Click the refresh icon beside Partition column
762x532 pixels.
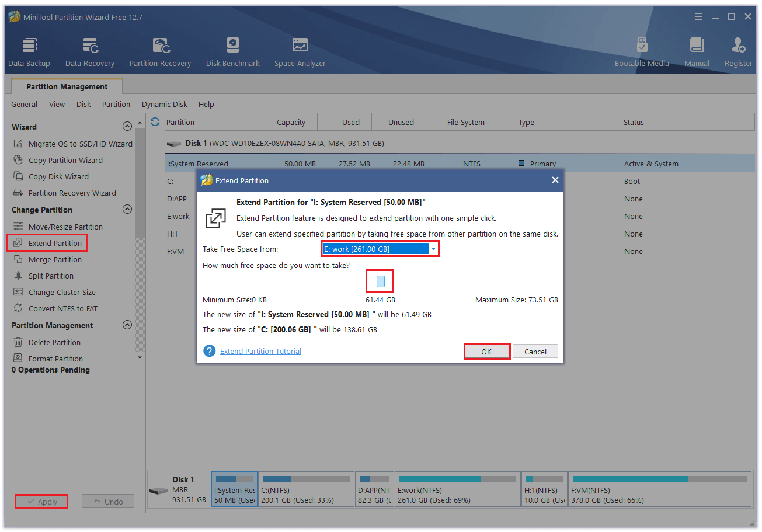[155, 122]
